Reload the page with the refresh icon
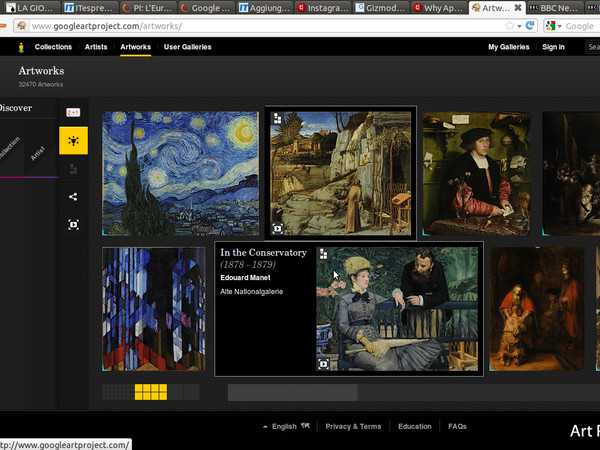 pyautogui.click(x=530, y=26)
